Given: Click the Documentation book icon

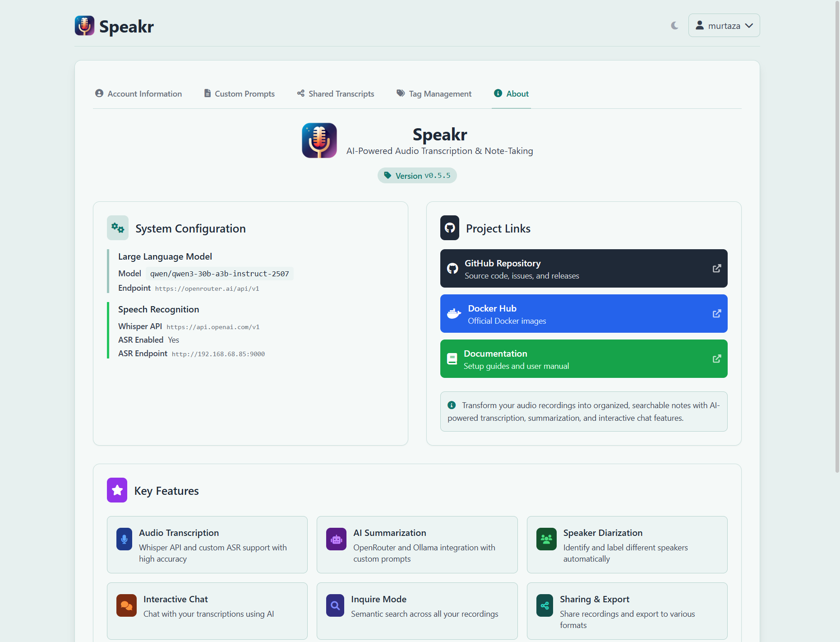Looking at the screenshot, I should pos(452,359).
